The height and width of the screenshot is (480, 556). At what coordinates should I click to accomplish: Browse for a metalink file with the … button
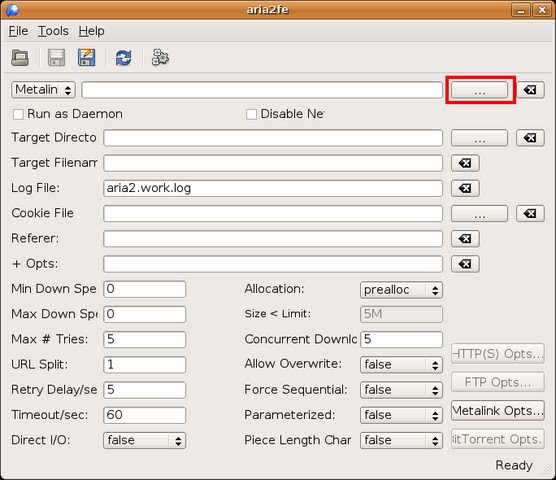coord(479,90)
